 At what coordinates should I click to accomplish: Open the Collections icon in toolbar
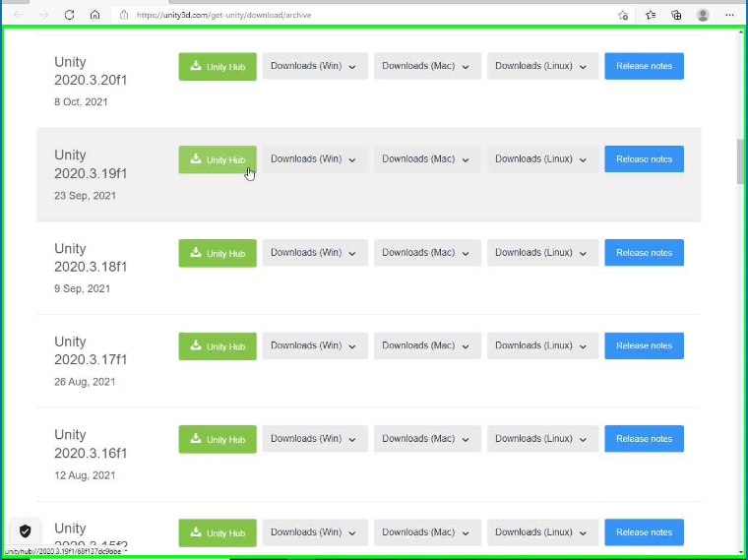(676, 16)
